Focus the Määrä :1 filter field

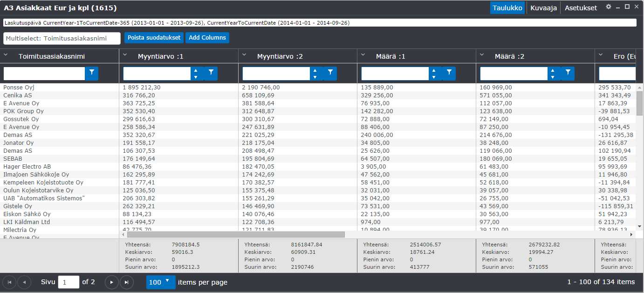pyautogui.click(x=395, y=73)
